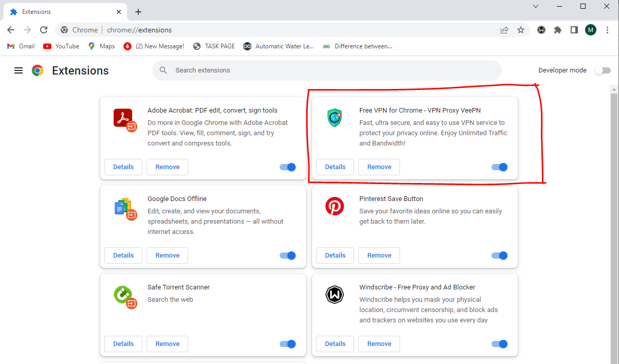619x364 pixels.
Task: Turn off Google Docs Offline toggle
Action: (288, 256)
